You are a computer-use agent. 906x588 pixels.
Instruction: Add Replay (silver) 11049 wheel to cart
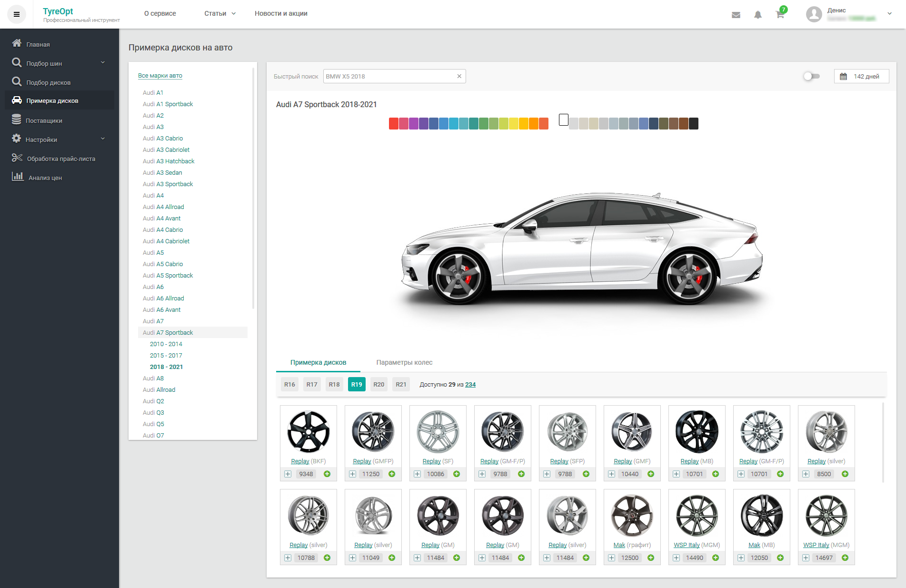point(392,558)
